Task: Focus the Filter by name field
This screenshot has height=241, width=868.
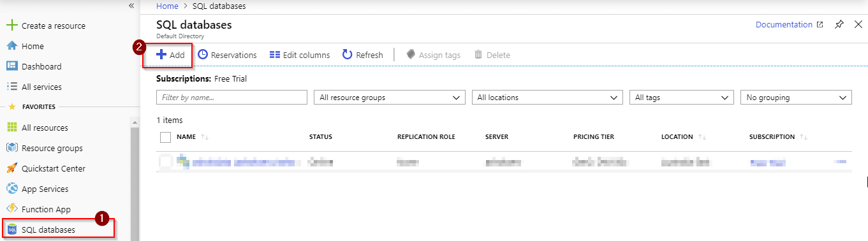Action: (x=232, y=98)
